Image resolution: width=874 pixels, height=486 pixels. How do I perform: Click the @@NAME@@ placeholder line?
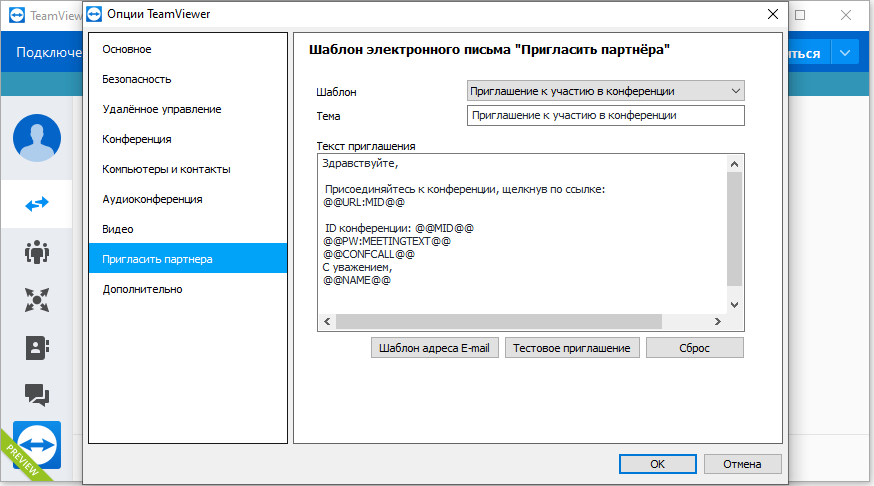pyautogui.click(x=357, y=280)
